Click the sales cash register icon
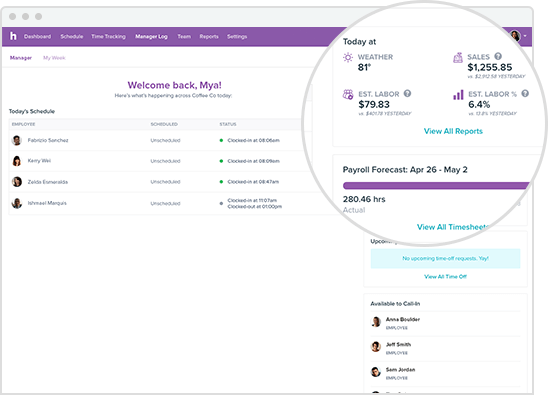 click(x=458, y=58)
